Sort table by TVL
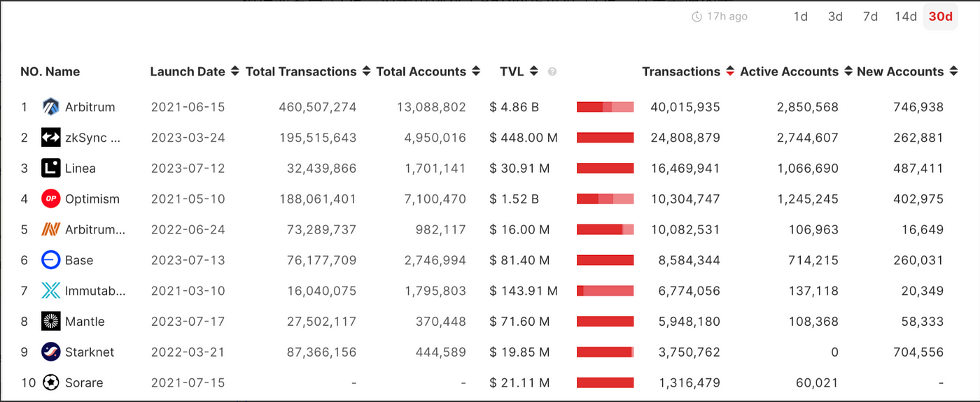980x402 pixels. click(519, 71)
